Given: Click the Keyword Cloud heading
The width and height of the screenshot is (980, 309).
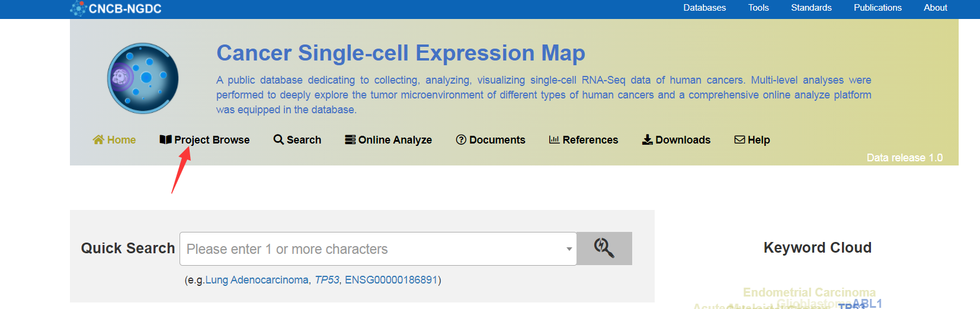Looking at the screenshot, I should click(x=818, y=247).
